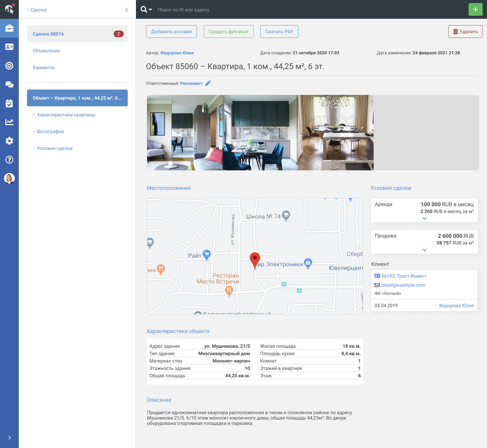
Task: Select the Объект – Квартира side panel item
Action: coord(77,98)
